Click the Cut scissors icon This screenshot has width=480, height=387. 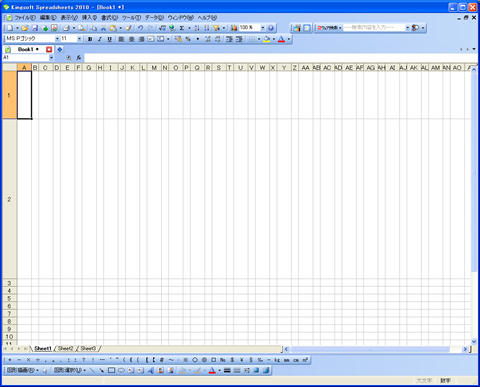tap(103, 28)
